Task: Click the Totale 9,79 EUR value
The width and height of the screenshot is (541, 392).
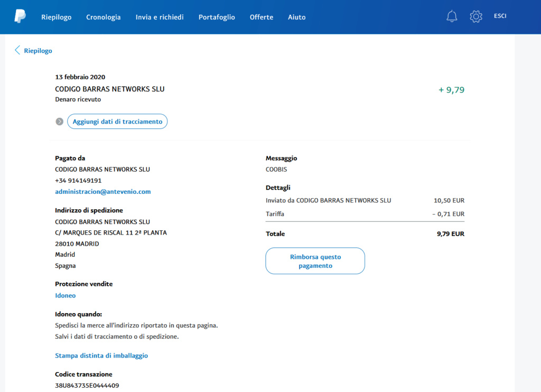Action: [451, 234]
